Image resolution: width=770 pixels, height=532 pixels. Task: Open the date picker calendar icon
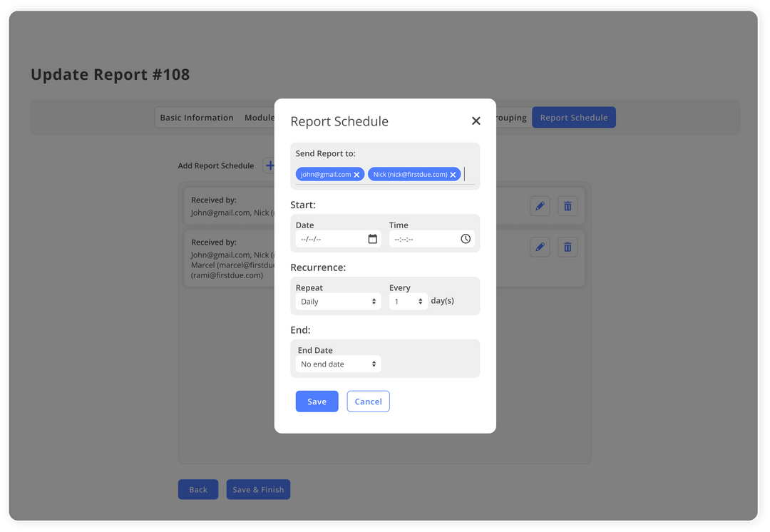tap(372, 238)
